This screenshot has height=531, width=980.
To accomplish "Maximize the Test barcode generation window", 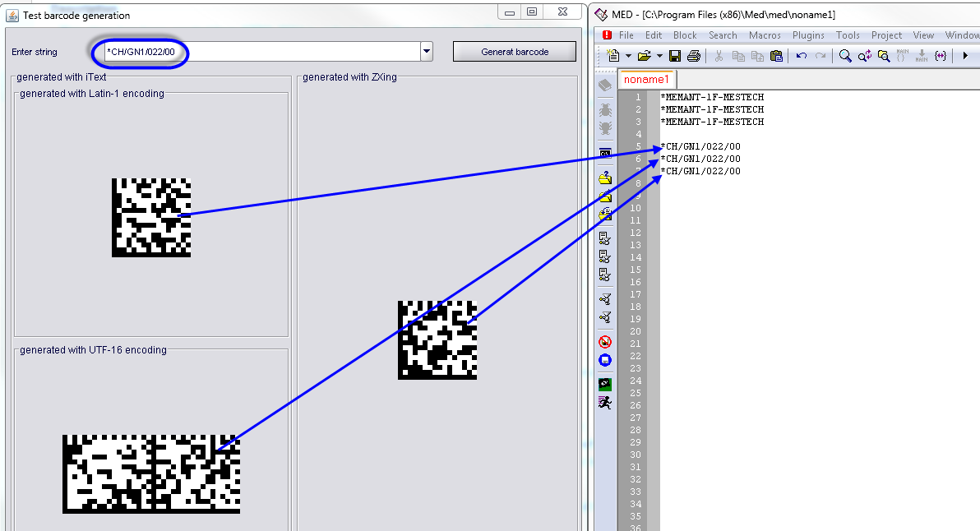I will (x=532, y=12).
